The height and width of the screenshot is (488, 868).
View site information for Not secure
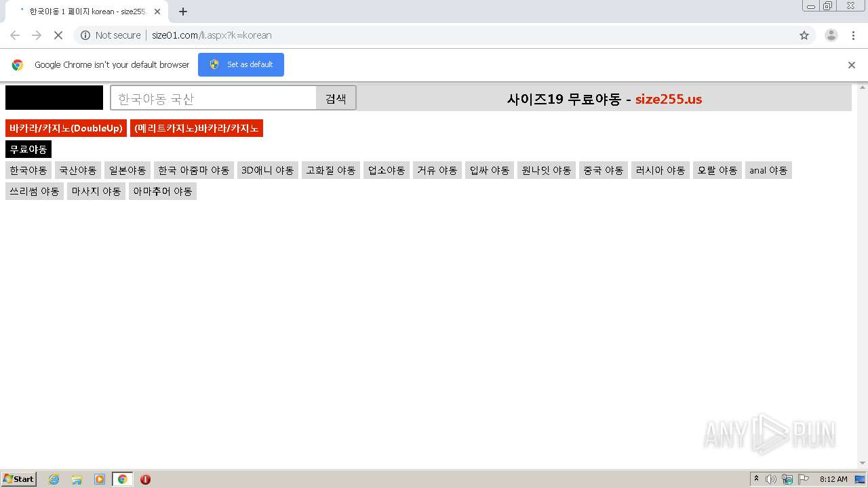[111, 35]
